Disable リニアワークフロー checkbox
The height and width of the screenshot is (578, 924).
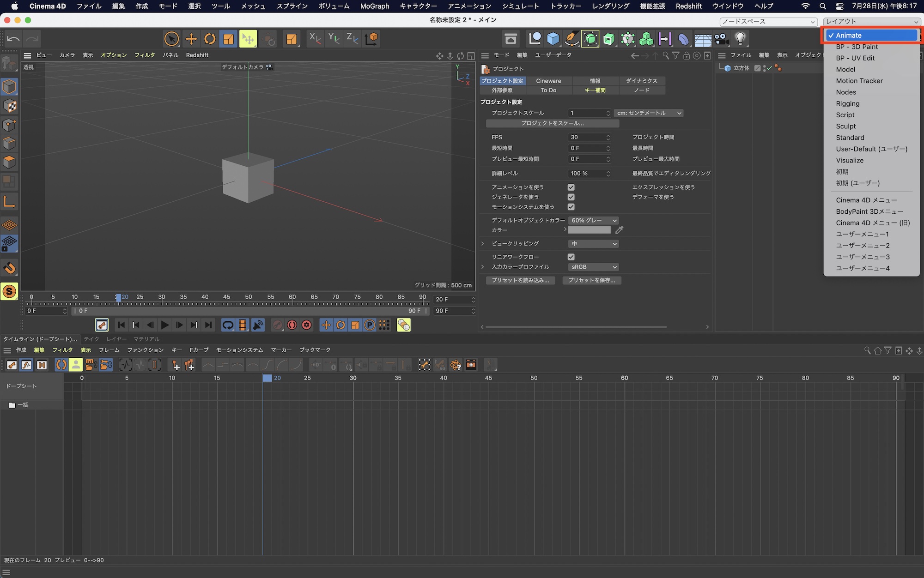571,257
